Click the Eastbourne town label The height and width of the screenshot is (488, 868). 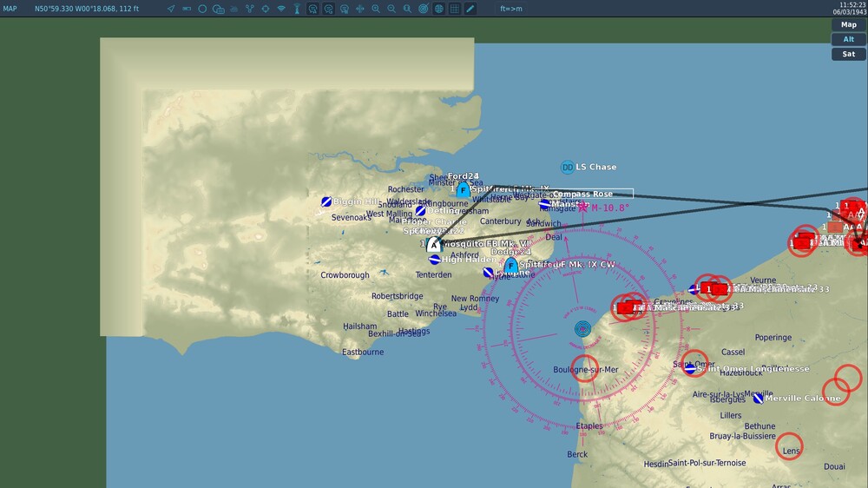[x=363, y=352]
